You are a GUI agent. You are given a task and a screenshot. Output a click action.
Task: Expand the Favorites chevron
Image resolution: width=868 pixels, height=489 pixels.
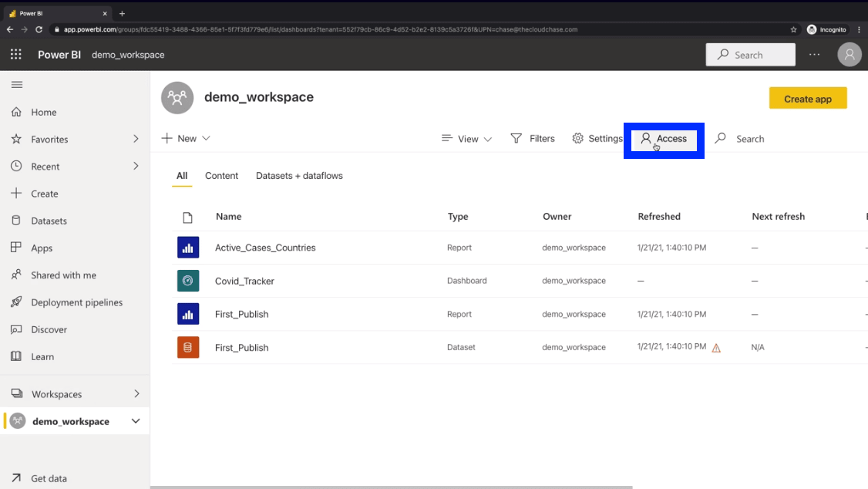tap(136, 139)
